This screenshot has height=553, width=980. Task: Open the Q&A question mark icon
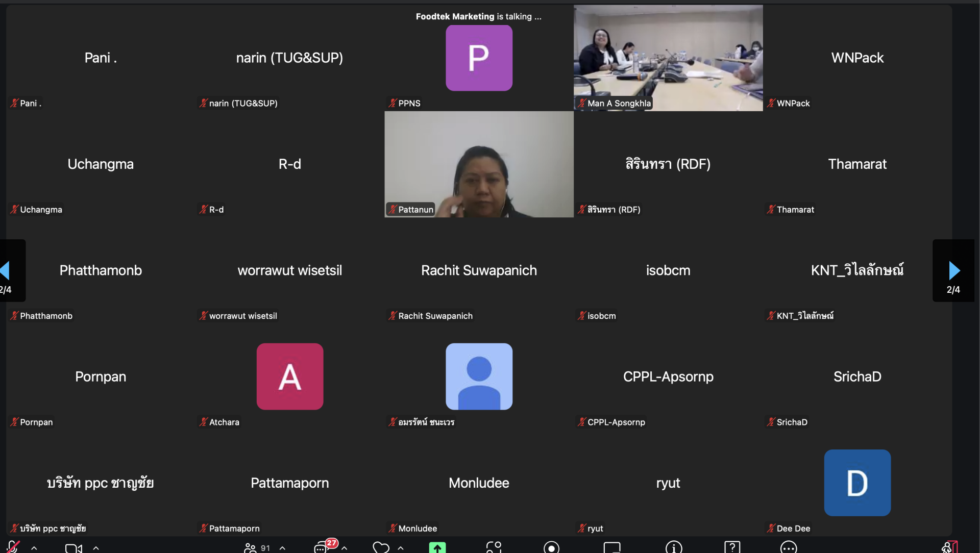tap(732, 548)
